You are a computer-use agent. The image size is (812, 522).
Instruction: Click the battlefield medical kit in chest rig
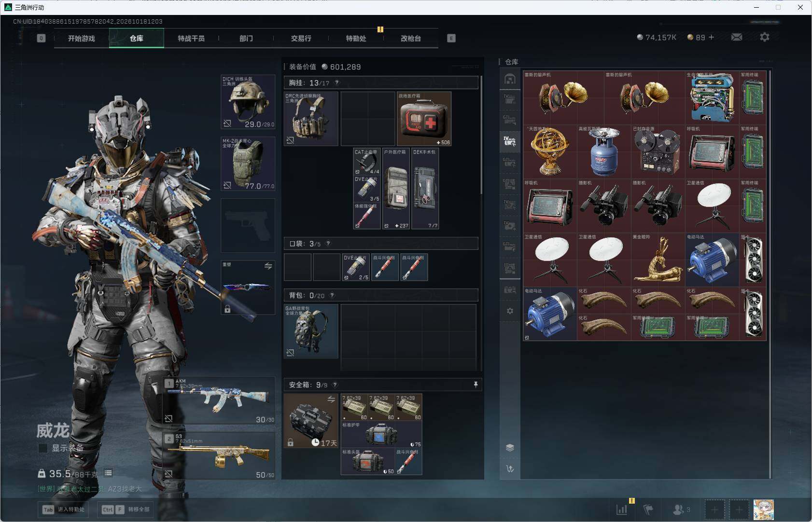pyautogui.click(x=424, y=119)
